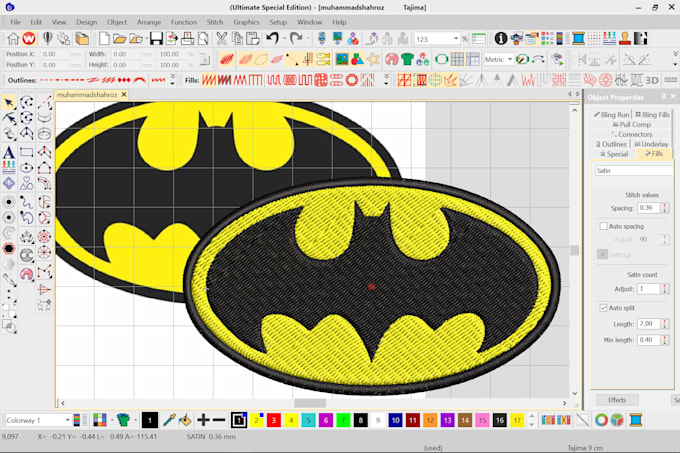Click the Home icon in the toolbar
This screenshot has width=680, height=453.
click(x=13, y=39)
